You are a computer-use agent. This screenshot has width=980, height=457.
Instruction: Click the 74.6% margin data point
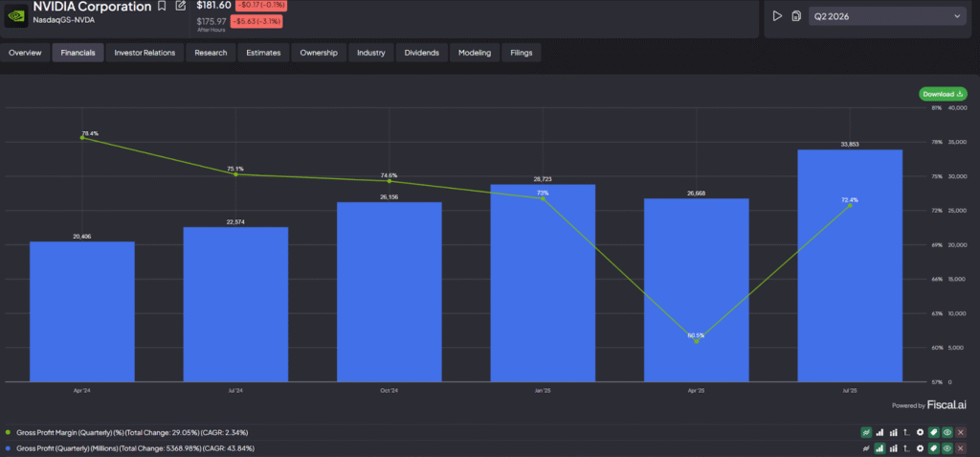(390, 181)
